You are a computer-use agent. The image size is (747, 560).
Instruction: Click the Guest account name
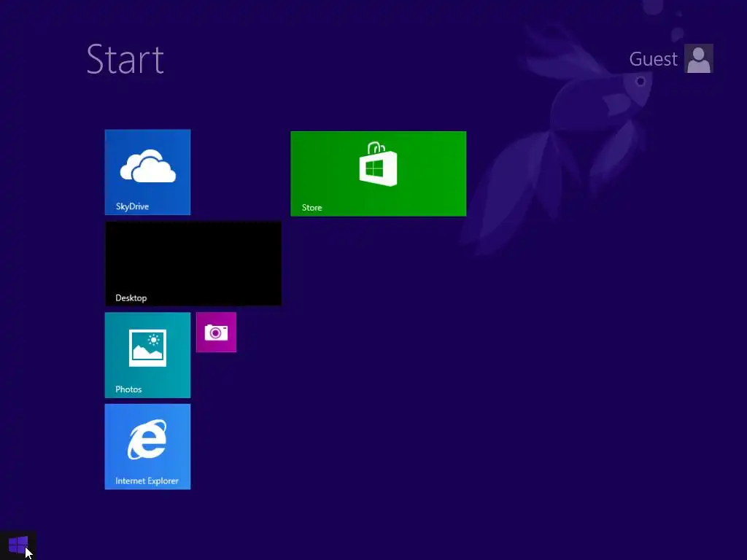pos(653,59)
